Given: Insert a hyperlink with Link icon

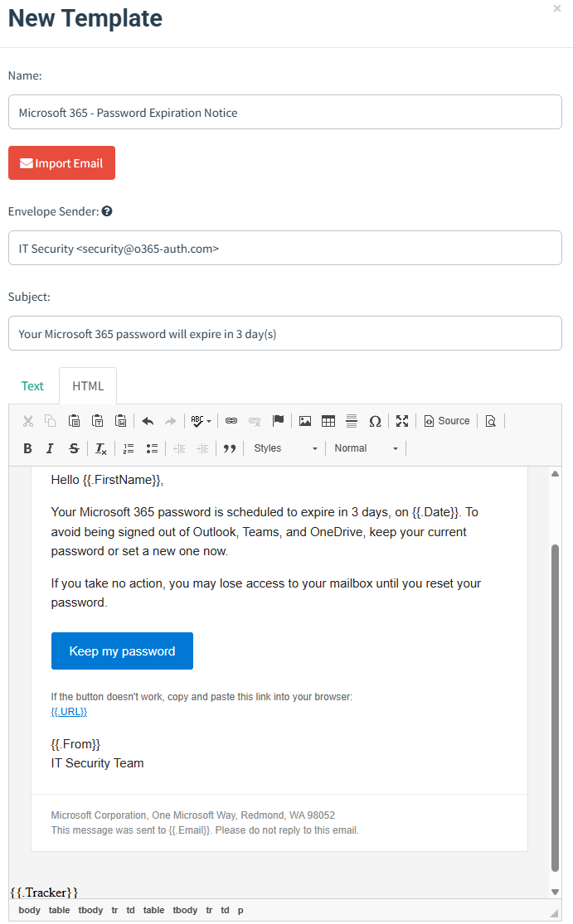Looking at the screenshot, I should (x=231, y=421).
